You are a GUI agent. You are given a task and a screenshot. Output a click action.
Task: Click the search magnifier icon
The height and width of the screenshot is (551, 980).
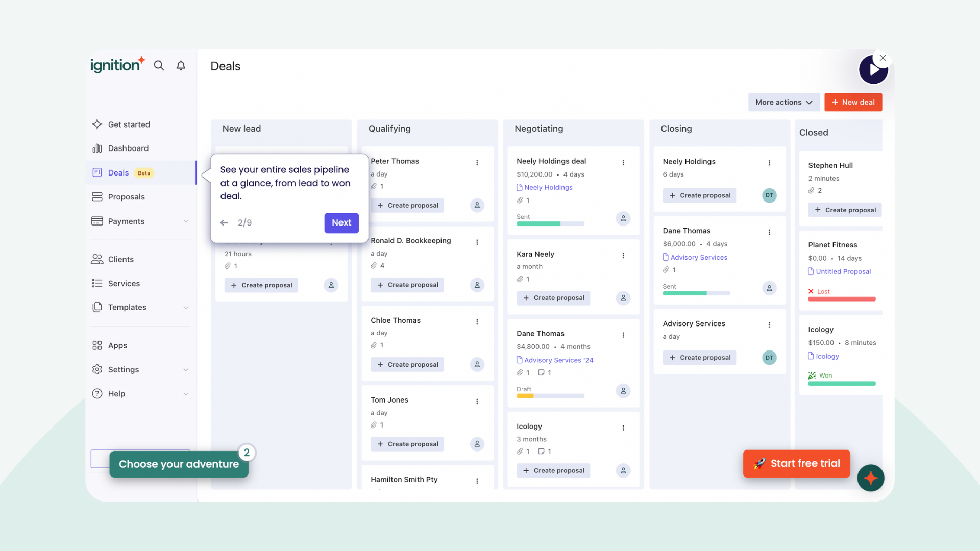point(159,65)
